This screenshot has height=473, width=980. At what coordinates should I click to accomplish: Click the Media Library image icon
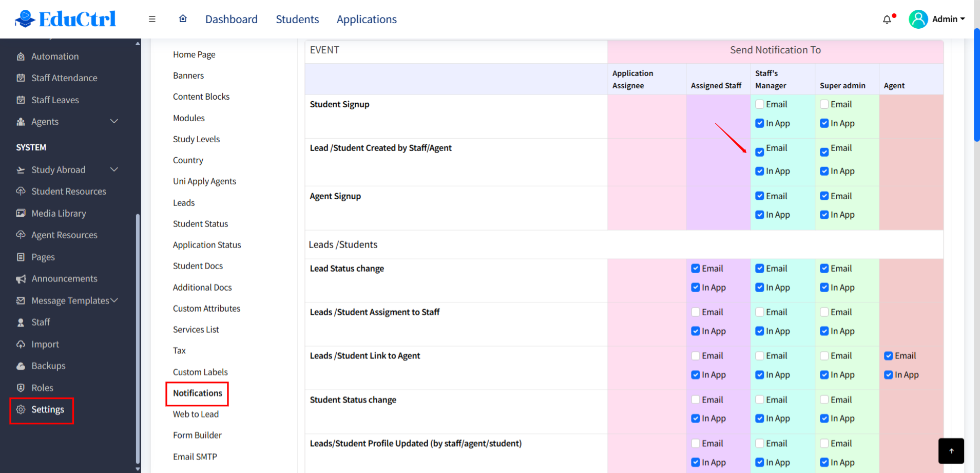pyautogui.click(x=21, y=213)
